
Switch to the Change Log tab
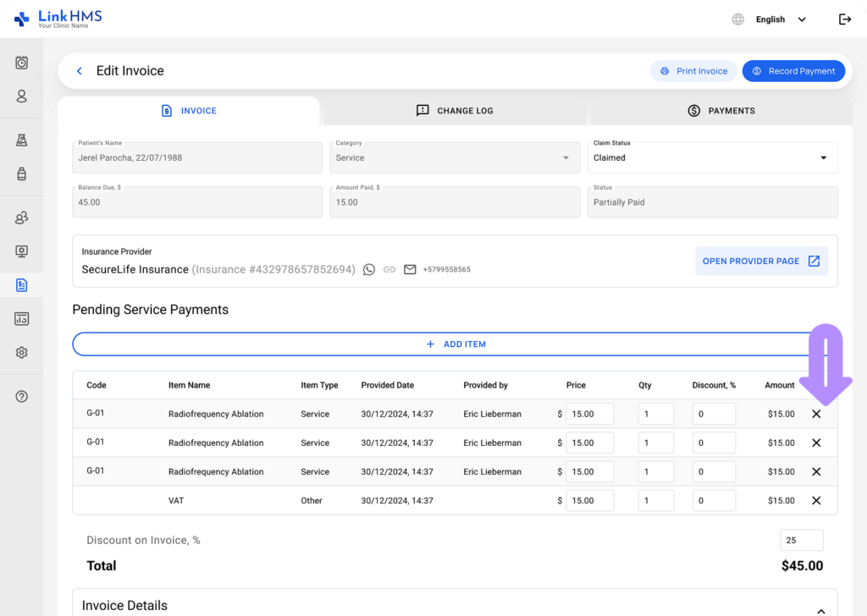pyautogui.click(x=455, y=111)
